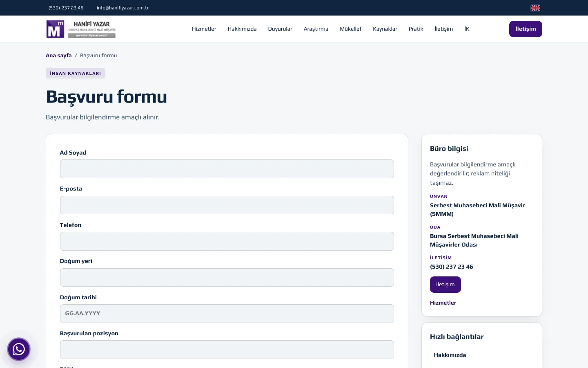This screenshot has height=368, width=588.
Task: Open the Hizmetler menu in navigation
Action: point(204,29)
